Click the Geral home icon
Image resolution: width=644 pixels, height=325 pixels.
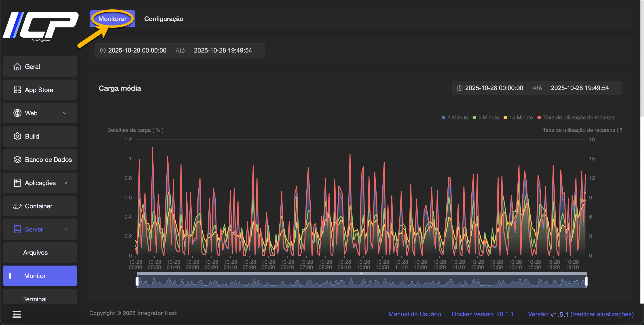point(17,67)
